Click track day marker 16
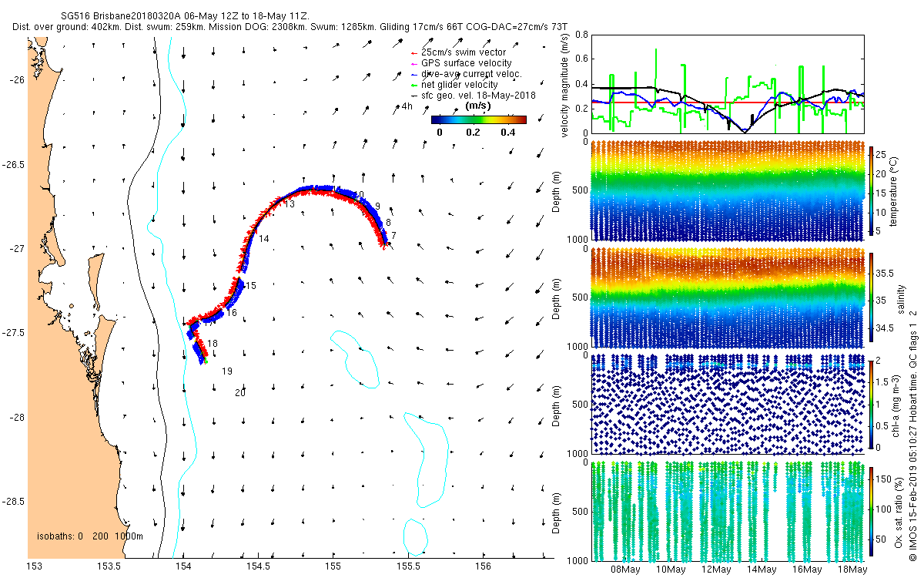 232,313
